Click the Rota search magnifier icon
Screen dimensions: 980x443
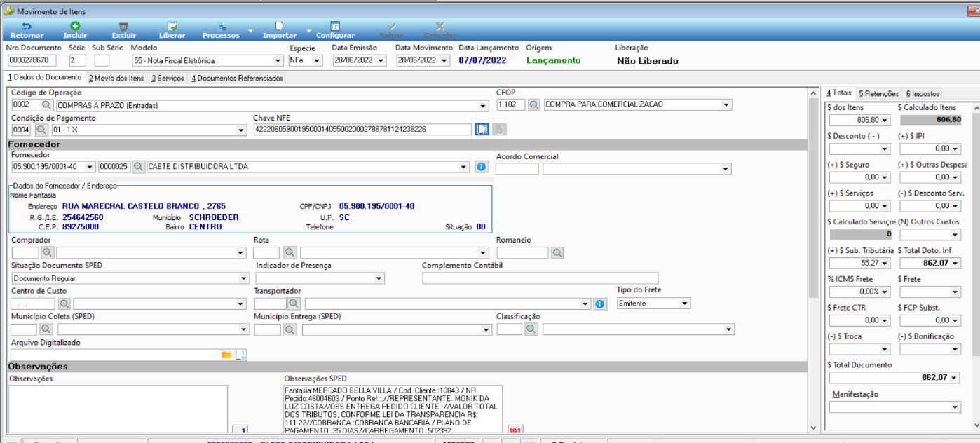pyautogui.click(x=290, y=252)
